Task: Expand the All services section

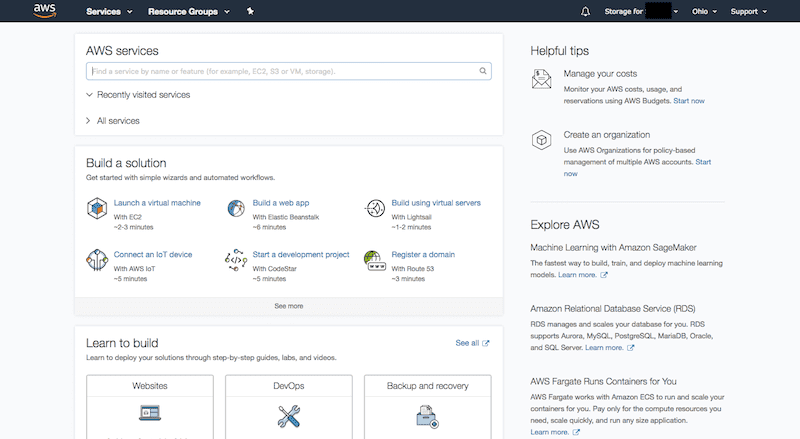Action: 113,120
